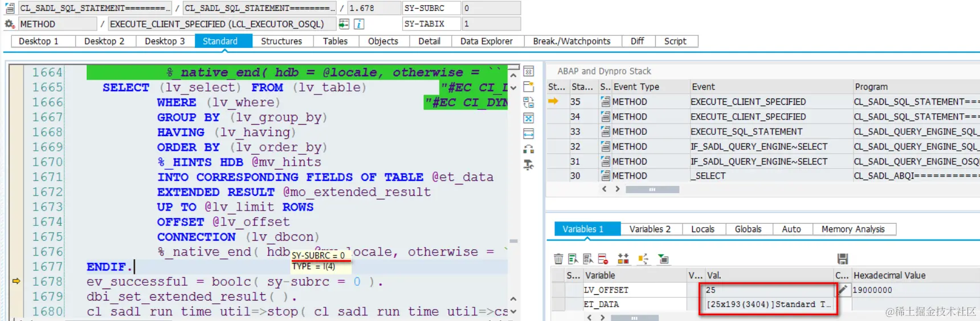Screen dimensions: 980x321
Task: Click the full-width horizontal arrow tool icon
Action: coord(529,134)
